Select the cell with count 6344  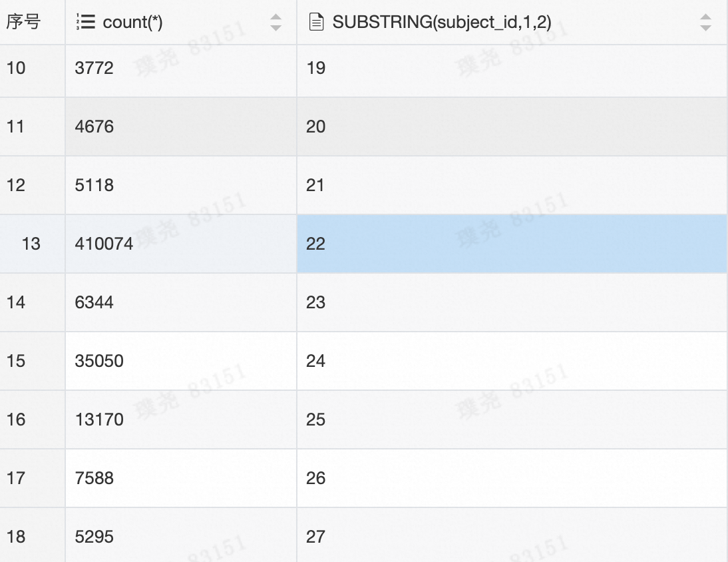(94, 302)
